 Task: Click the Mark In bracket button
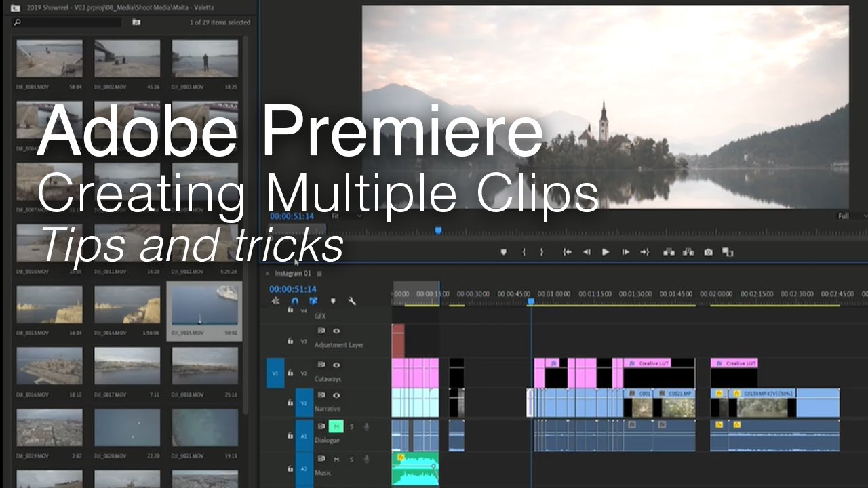coord(524,252)
